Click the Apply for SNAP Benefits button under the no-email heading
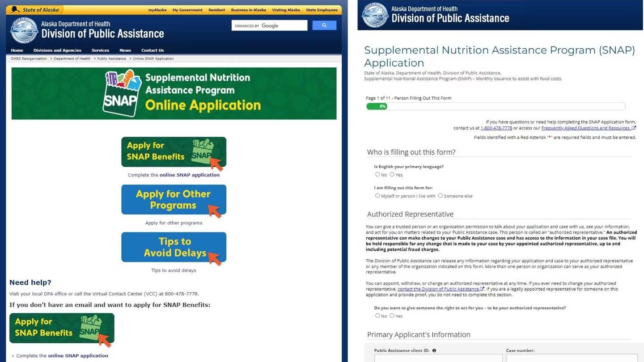Image resolution: width=644 pixels, height=362 pixels. [x=62, y=328]
